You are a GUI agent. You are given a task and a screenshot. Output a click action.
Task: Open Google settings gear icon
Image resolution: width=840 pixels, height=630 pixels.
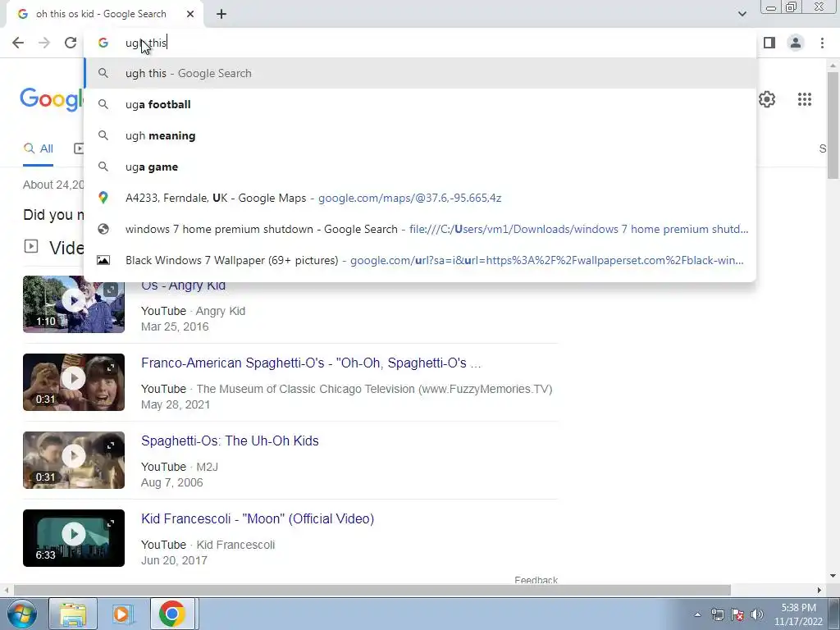tap(767, 99)
